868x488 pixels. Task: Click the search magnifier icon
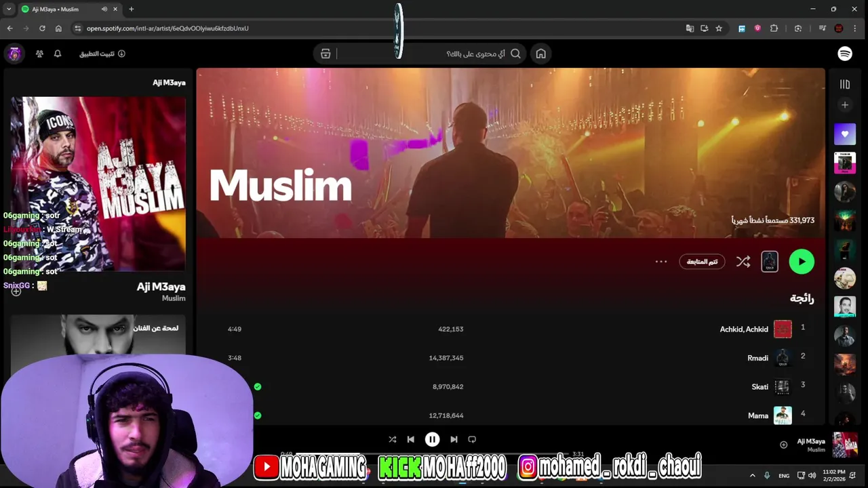click(515, 54)
